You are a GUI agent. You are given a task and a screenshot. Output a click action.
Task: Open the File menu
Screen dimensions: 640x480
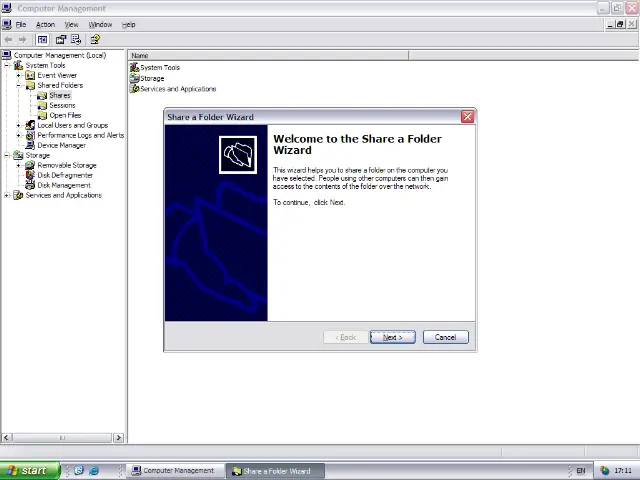[x=20, y=24]
